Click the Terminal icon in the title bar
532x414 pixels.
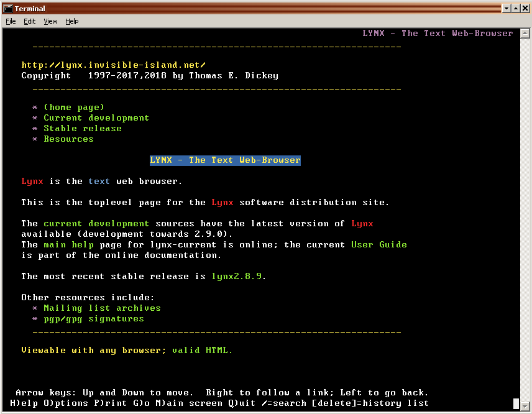(8, 9)
